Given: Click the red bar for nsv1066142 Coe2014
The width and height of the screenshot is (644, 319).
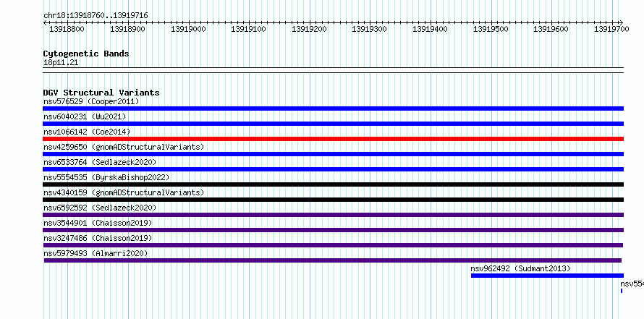Looking at the screenshot, I should click(333, 139).
